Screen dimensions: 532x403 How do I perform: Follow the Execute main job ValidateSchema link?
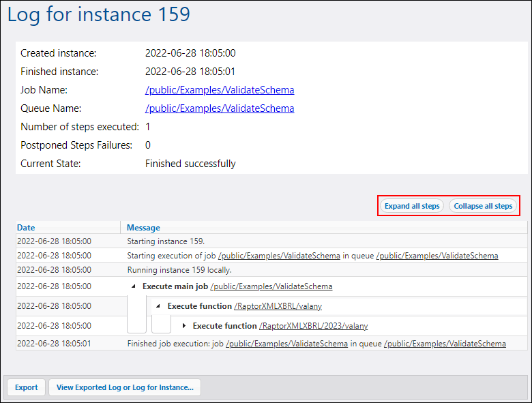click(271, 286)
